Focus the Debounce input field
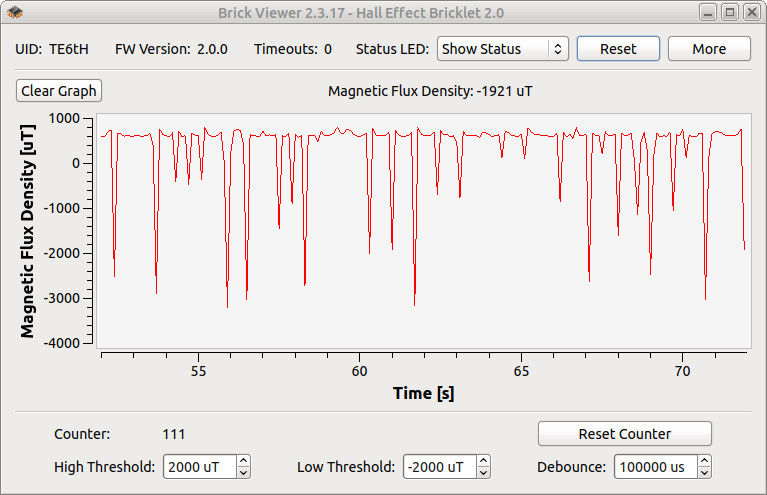The width and height of the screenshot is (767, 495). tap(656, 467)
